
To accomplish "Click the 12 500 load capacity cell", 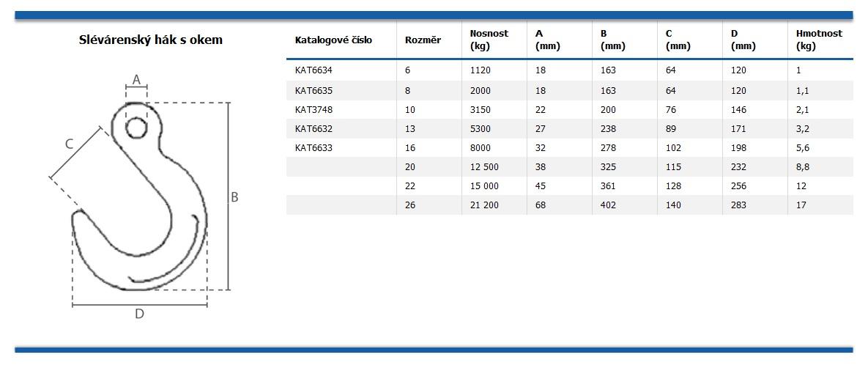I will (x=484, y=167).
